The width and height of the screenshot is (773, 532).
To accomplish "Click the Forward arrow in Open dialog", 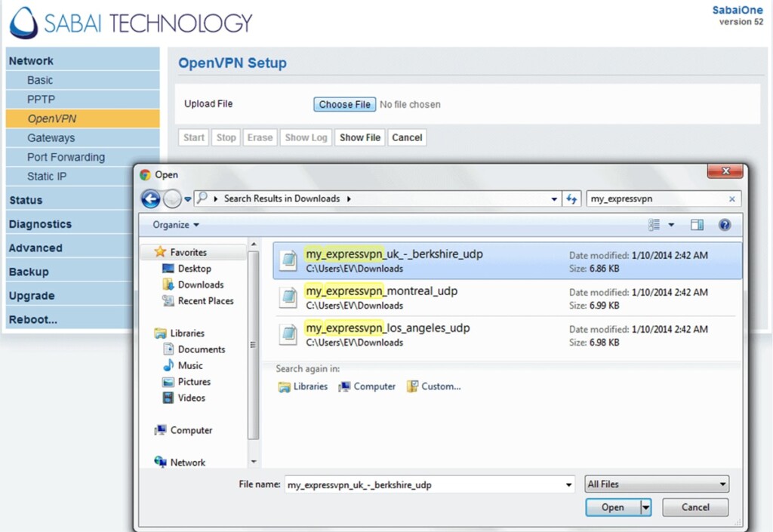I will point(172,199).
